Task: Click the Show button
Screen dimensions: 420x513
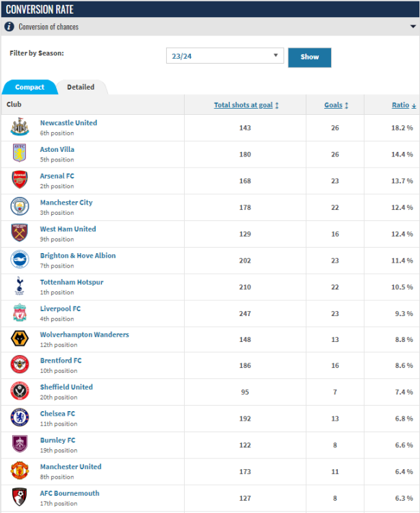Action: 309,57
